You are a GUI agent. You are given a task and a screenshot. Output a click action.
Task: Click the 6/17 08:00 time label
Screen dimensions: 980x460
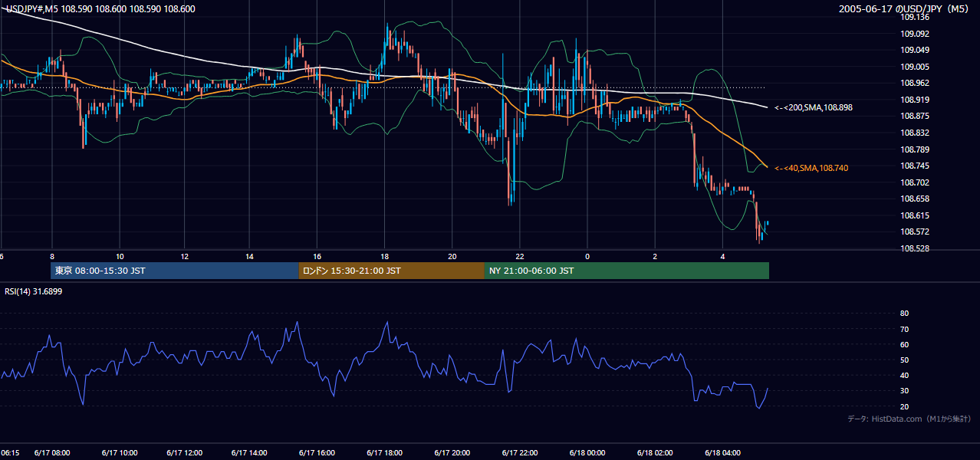point(52,453)
